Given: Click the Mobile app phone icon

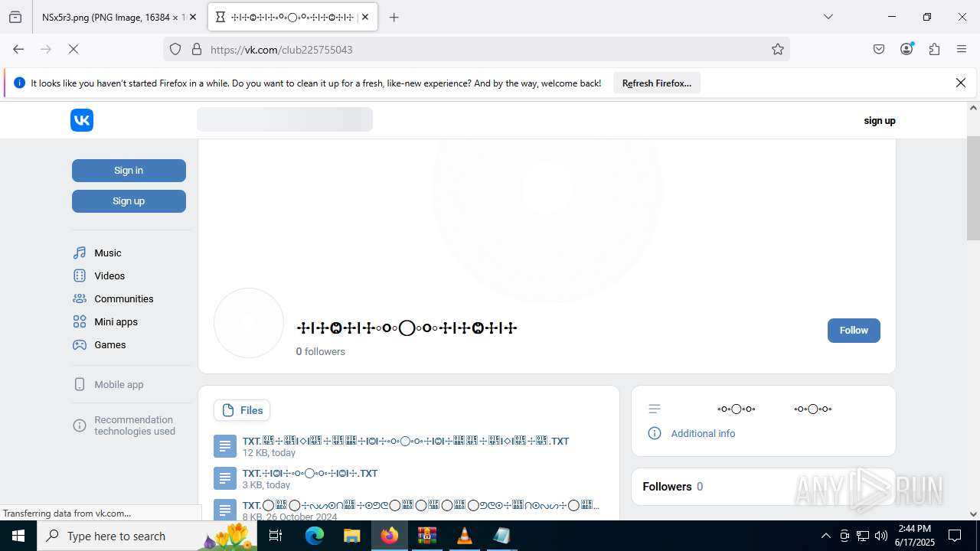Looking at the screenshot, I should (x=80, y=384).
